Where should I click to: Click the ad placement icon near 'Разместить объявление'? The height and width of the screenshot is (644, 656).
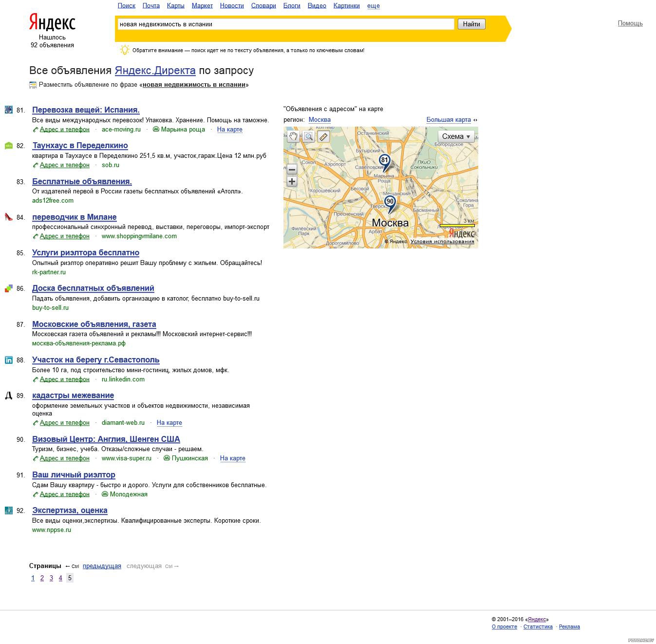click(x=33, y=85)
